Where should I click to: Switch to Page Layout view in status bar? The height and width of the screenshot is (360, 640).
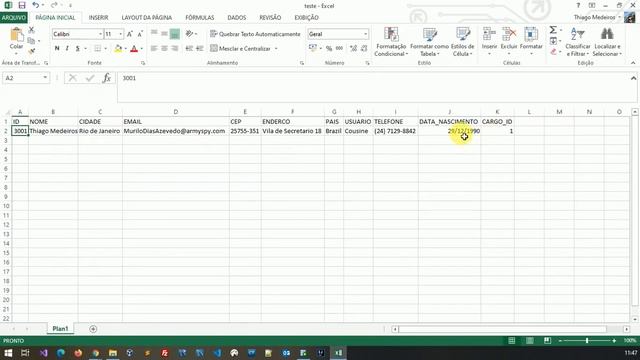(529, 341)
